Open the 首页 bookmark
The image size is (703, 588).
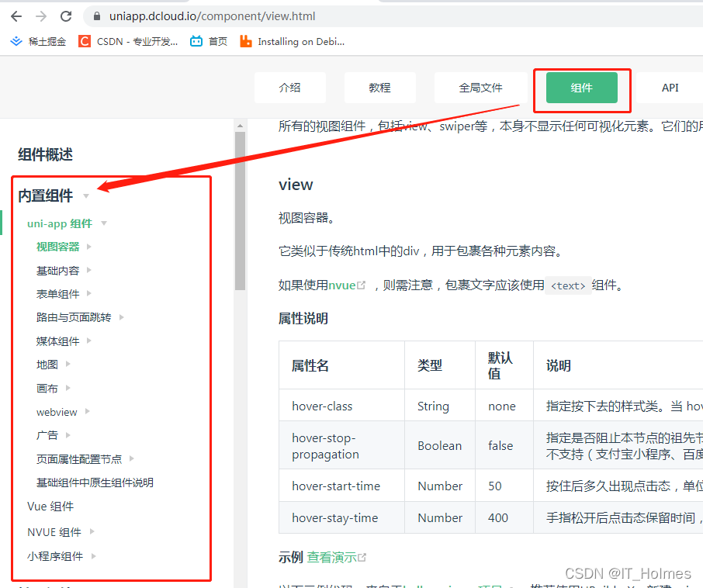pyautogui.click(x=209, y=42)
